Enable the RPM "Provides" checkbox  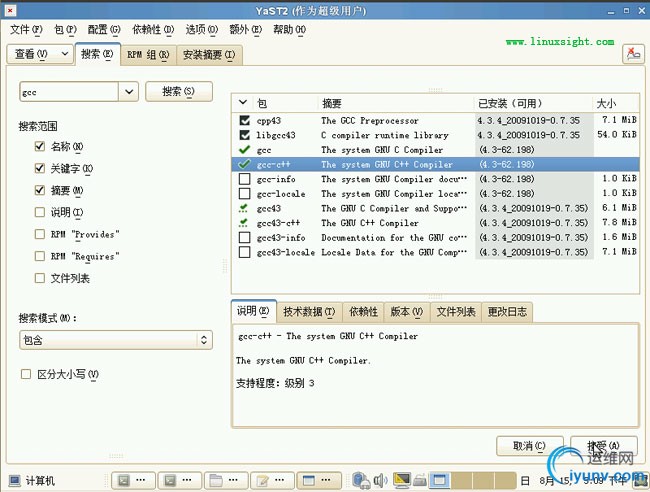click(40, 234)
